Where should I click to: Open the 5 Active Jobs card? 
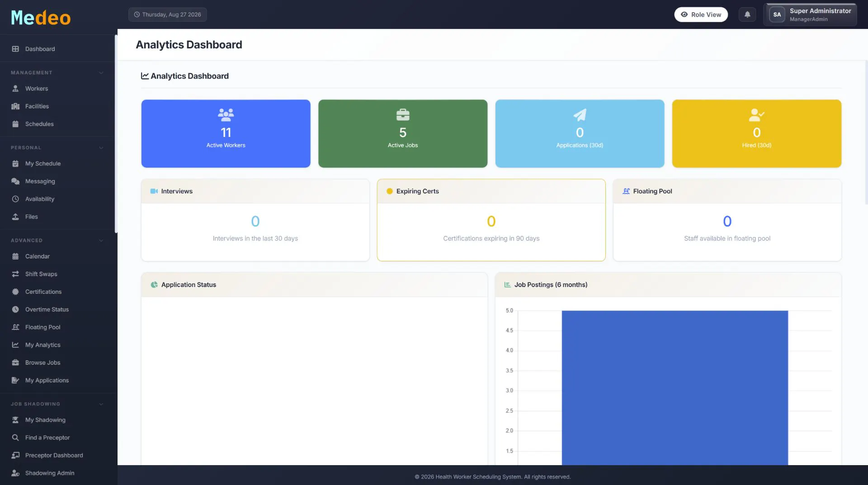point(403,133)
